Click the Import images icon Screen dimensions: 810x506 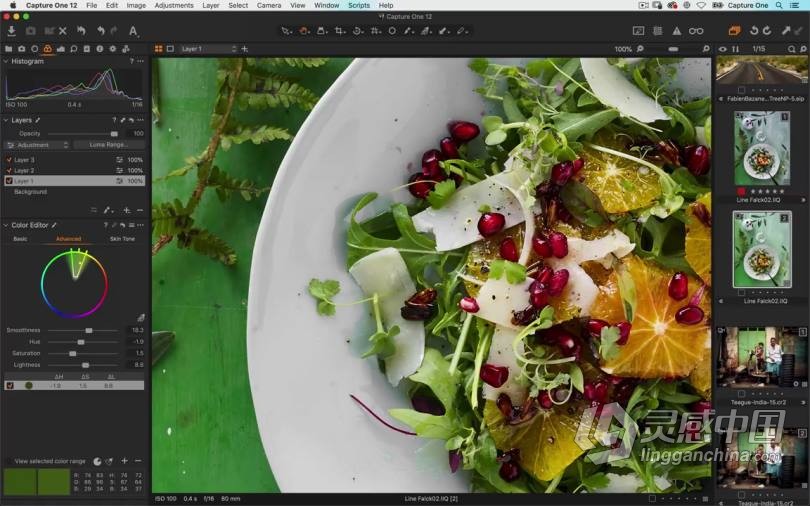coord(11,31)
